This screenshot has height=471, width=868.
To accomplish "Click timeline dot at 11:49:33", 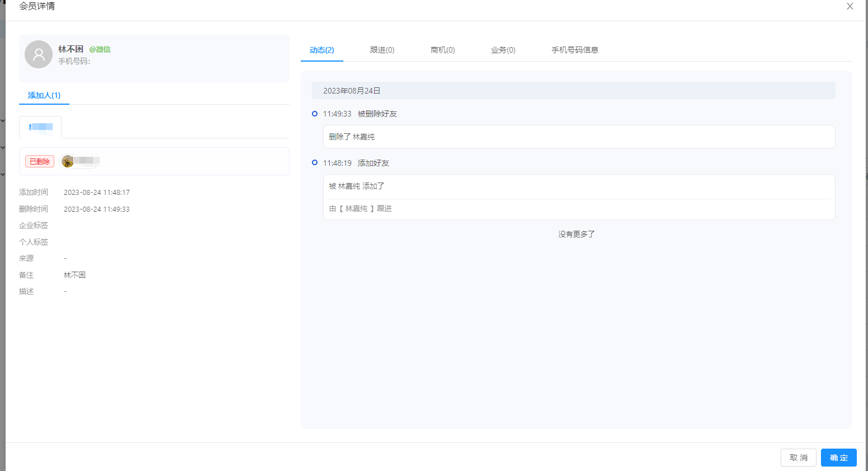I will (315, 114).
